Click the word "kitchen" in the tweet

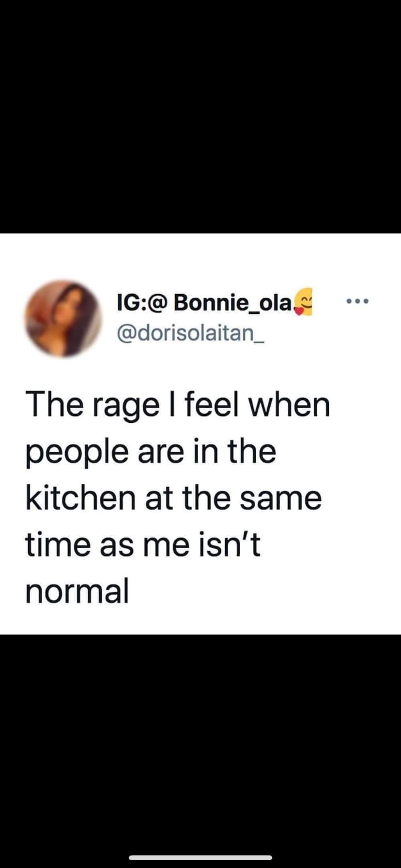(80, 498)
